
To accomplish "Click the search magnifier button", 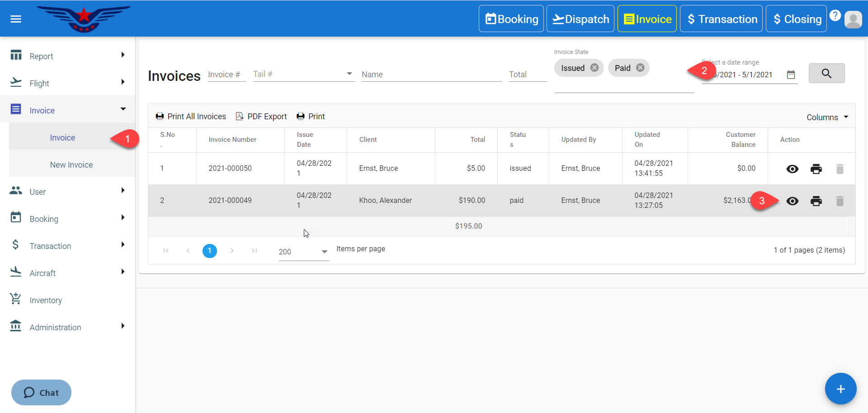I will 826,74.
